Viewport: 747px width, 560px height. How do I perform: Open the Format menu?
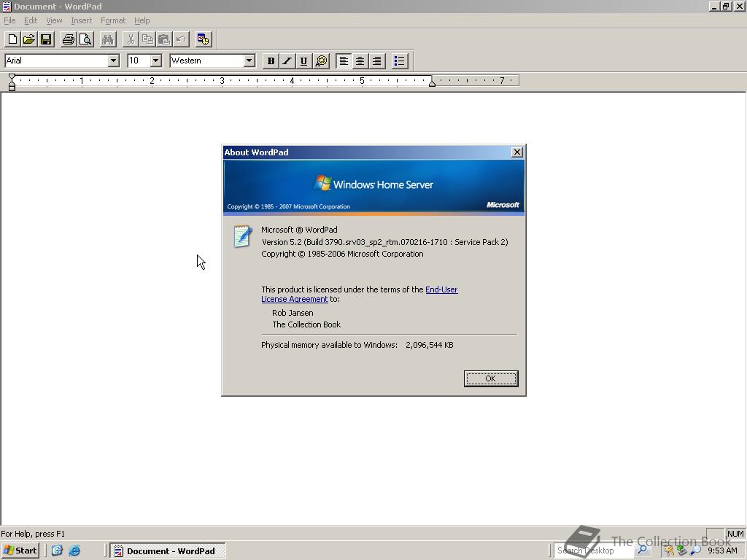113,20
